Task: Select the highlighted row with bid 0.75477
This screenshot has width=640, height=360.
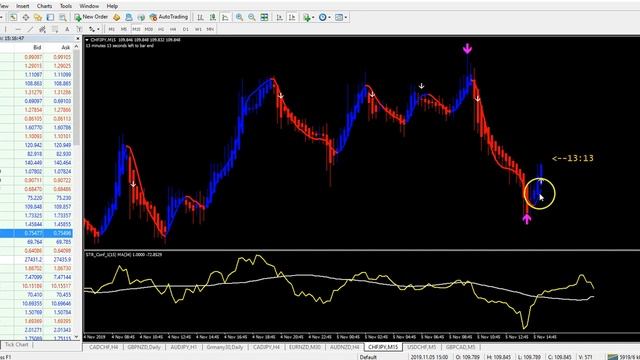Action: (x=36, y=233)
